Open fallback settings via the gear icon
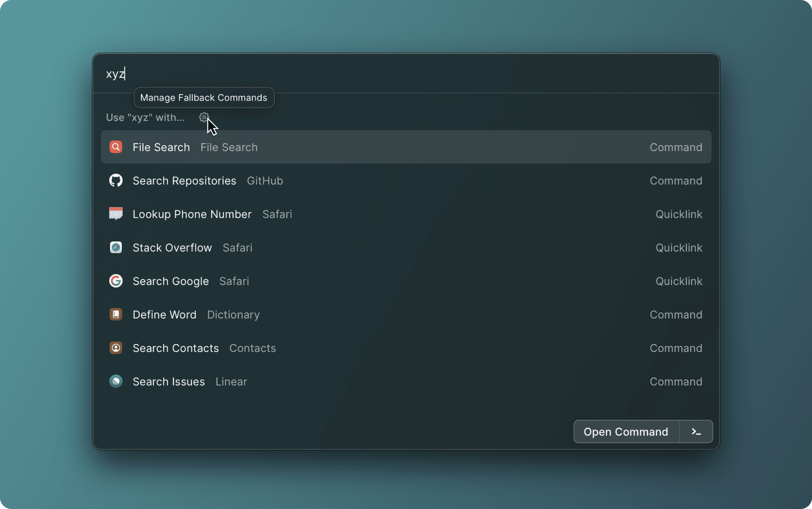 pyautogui.click(x=204, y=117)
